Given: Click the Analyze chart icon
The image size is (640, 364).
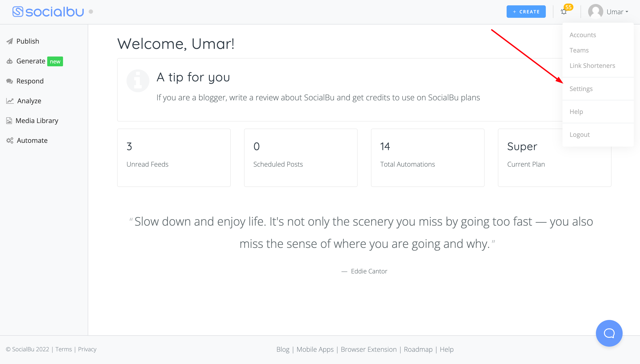Looking at the screenshot, I should point(10,101).
